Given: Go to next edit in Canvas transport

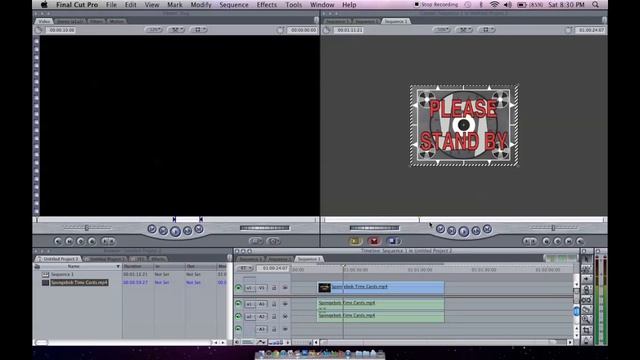Looking at the screenshot, I should [x=487, y=229].
